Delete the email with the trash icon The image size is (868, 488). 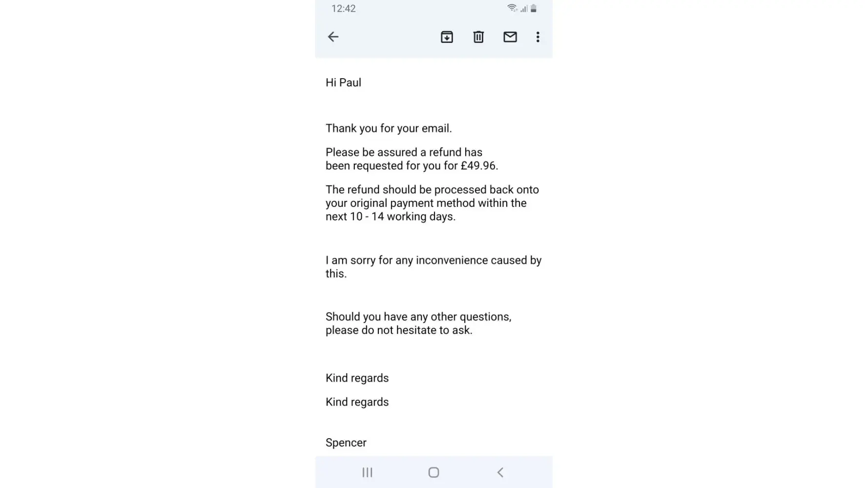pos(478,37)
